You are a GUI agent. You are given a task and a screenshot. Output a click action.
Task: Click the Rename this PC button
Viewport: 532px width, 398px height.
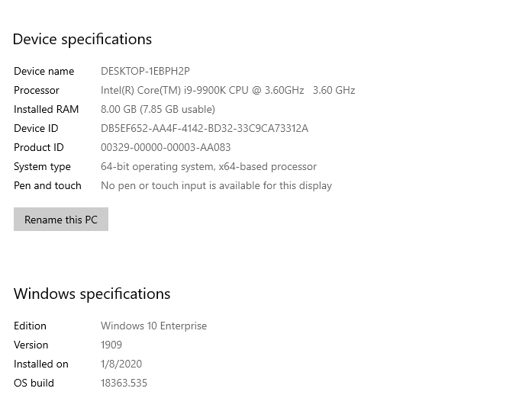(x=61, y=220)
